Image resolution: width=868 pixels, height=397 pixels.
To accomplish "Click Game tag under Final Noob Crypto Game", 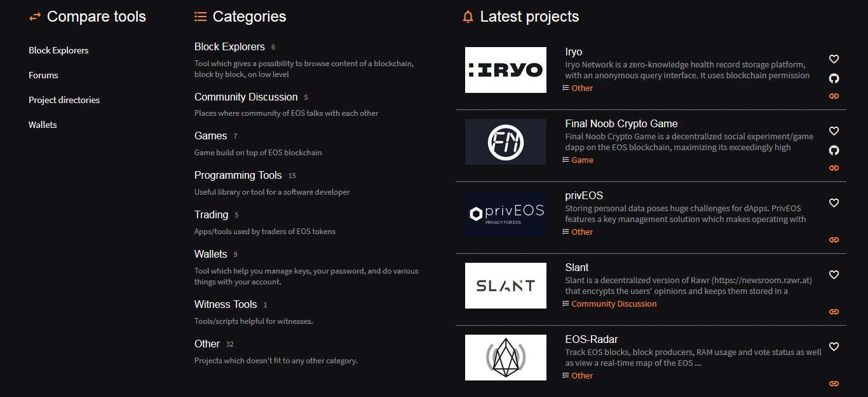I will tap(583, 160).
